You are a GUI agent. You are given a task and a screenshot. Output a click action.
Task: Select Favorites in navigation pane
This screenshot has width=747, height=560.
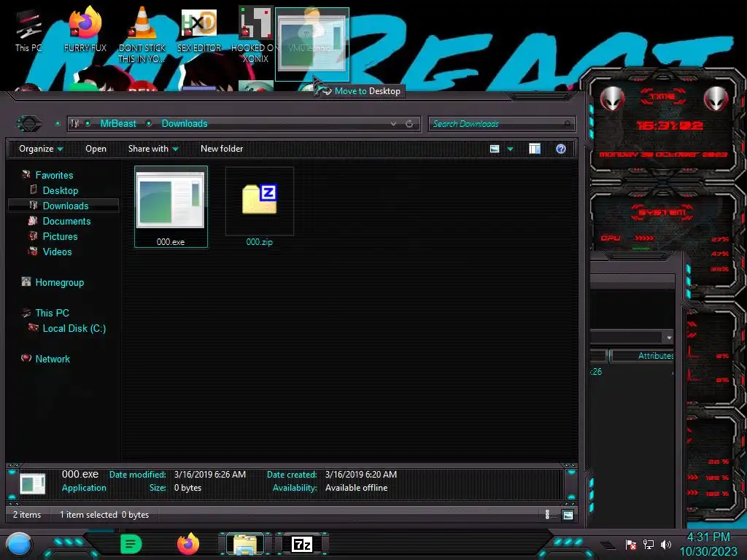tap(54, 175)
